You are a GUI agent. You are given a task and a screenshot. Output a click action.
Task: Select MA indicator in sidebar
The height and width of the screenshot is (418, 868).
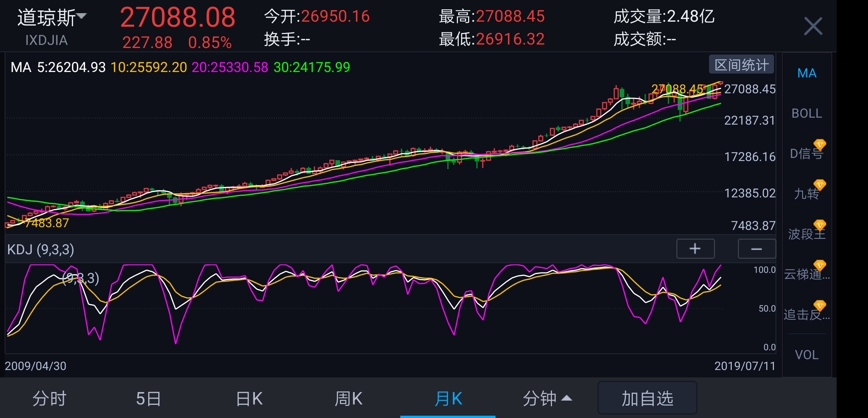[x=807, y=73]
